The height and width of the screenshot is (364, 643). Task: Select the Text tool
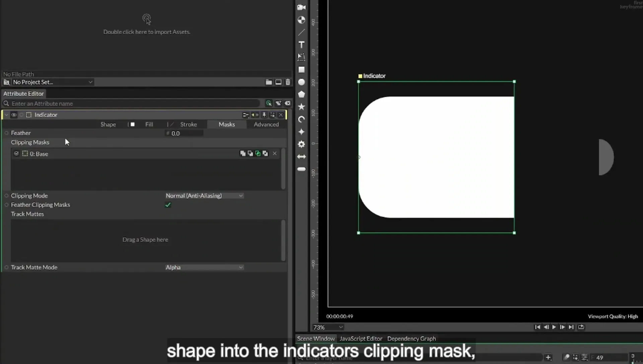coord(301,45)
